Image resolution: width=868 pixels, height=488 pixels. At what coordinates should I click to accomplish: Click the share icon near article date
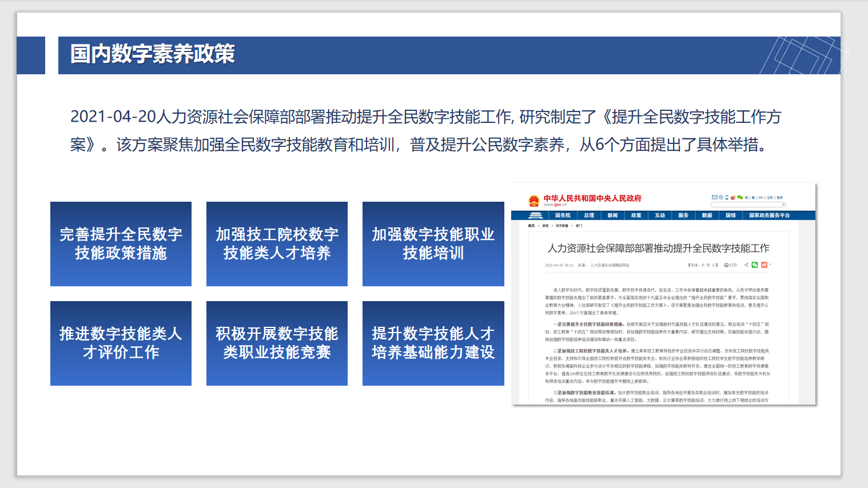pos(746,265)
